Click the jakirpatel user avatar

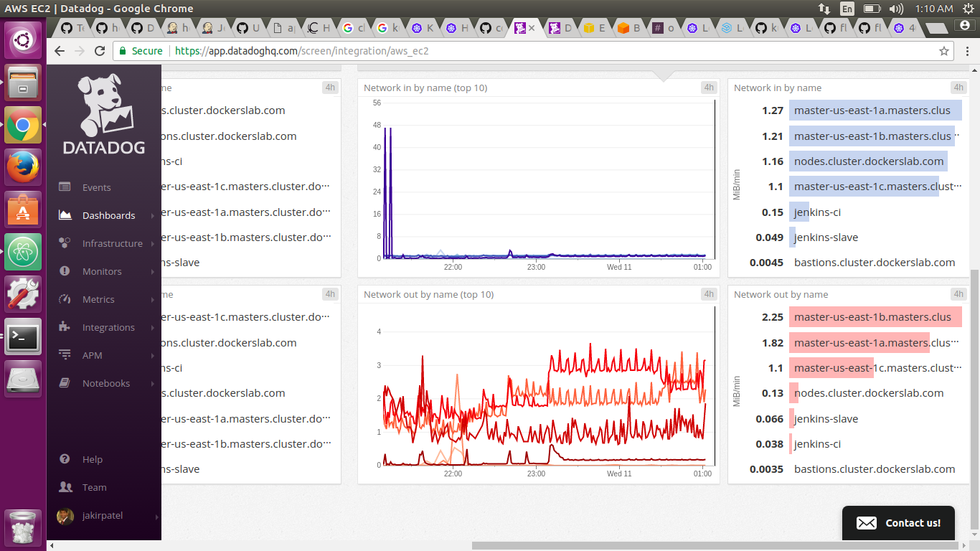(65, 517)
